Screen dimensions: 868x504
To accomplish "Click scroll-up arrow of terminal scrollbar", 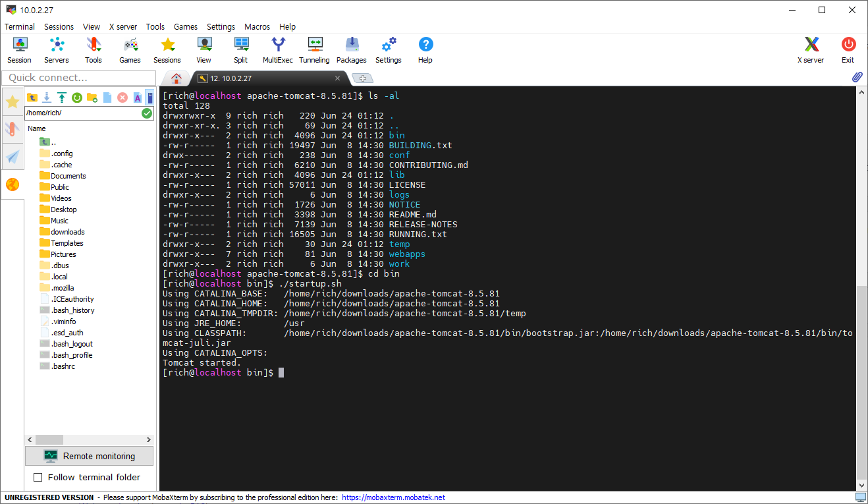I will click(861, 93).
